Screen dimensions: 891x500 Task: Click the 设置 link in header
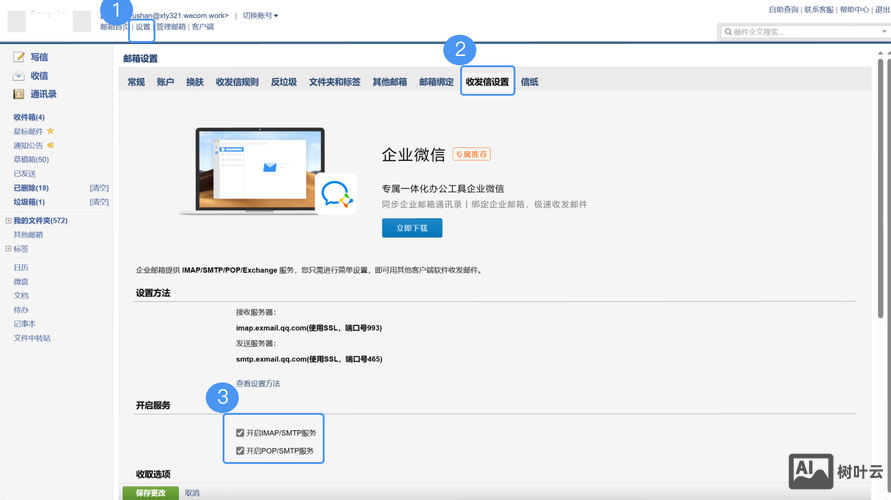[x=143, y=27]
